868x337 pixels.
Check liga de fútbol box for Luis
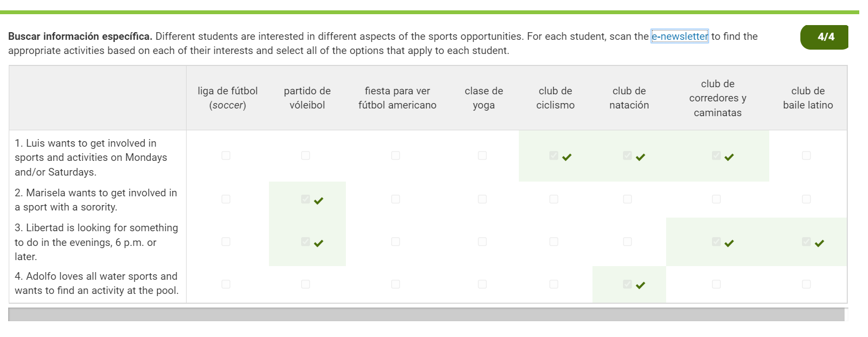pyautogui.click(x=226, y=155)
